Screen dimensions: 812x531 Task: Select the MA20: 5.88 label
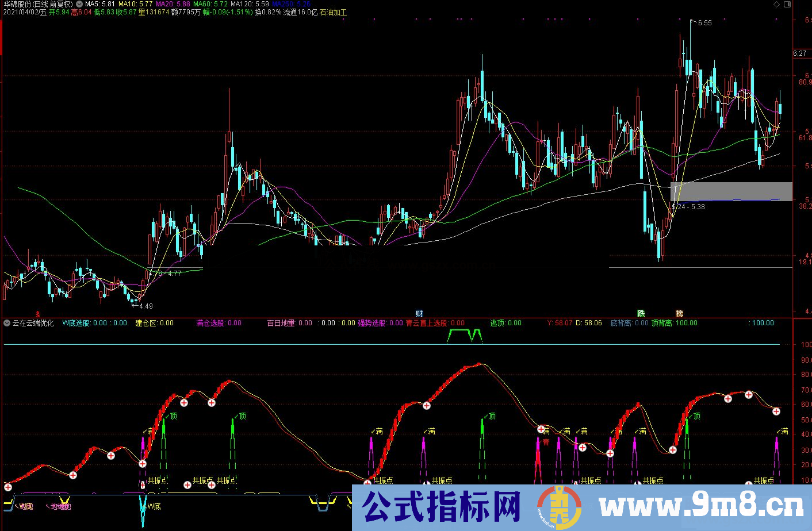pos(173,4)
